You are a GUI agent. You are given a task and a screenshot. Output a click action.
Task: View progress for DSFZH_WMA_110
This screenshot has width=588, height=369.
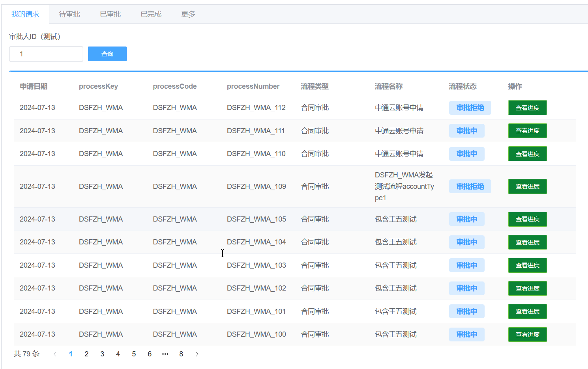527,154
